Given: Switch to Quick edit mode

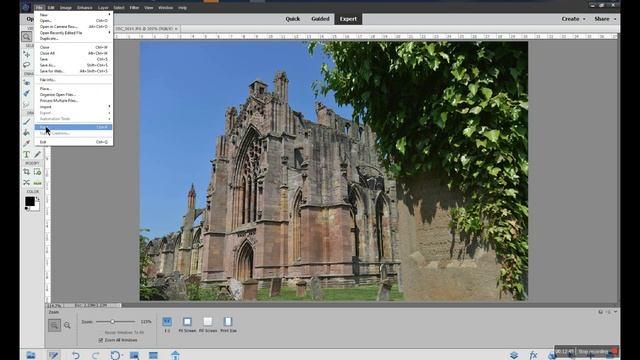Looking at the screenshot, I should [x=293, y=19].
